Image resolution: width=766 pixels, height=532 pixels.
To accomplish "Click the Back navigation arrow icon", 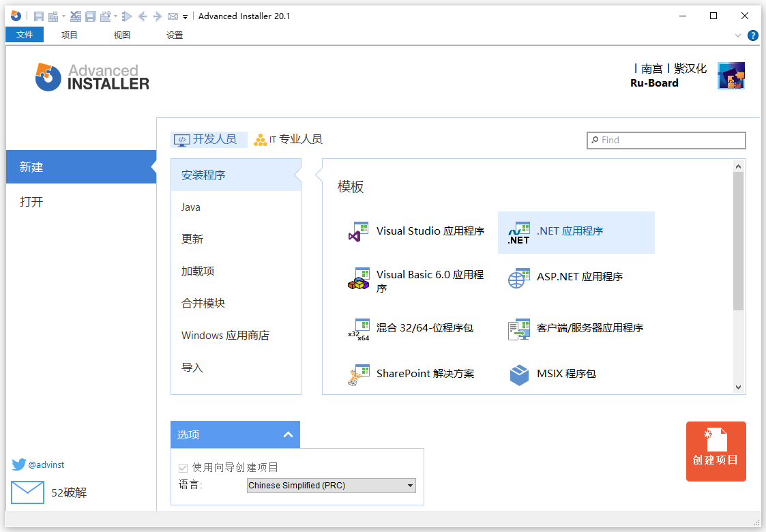I will click(143, 16).
